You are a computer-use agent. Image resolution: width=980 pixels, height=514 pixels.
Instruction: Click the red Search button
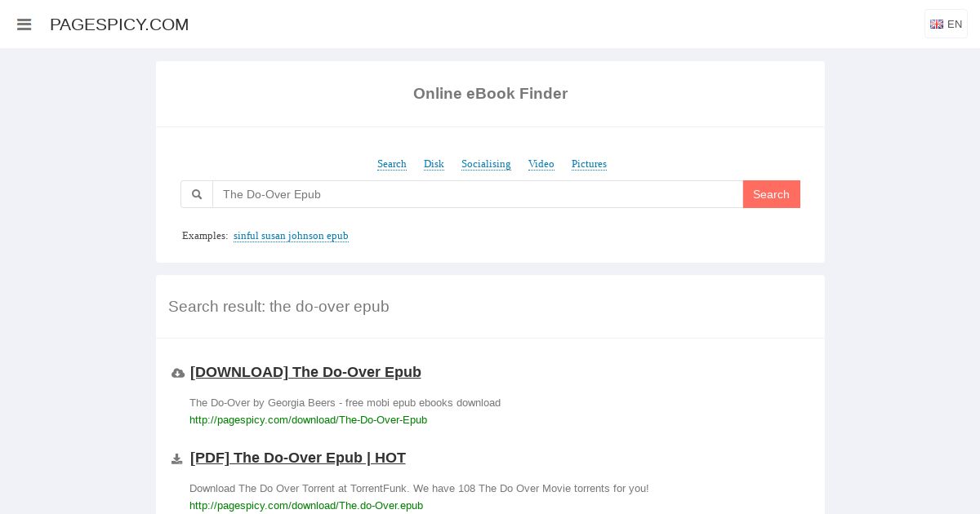click(772, 194)
